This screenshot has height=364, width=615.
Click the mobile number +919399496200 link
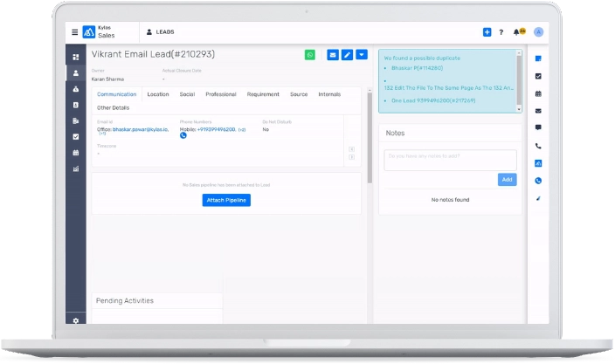click(217, 129)
